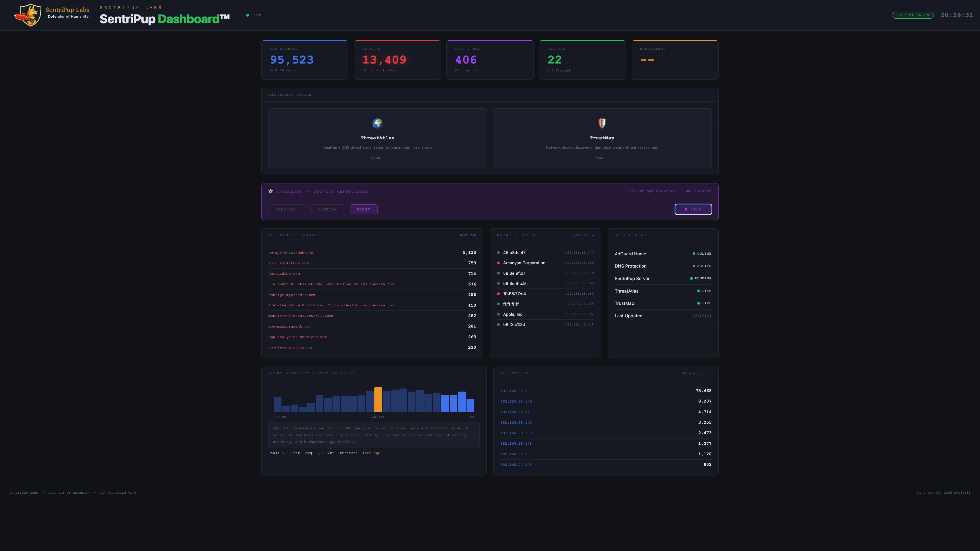
Task: Click the header clock showing 20:39:31
Action: pyautogui.click(x=957, y=15)
